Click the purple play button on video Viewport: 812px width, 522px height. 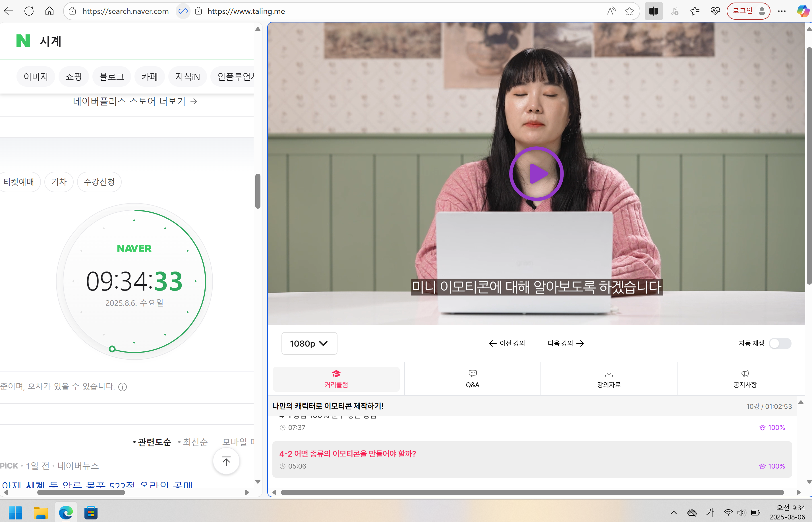[x=536, y=173]
